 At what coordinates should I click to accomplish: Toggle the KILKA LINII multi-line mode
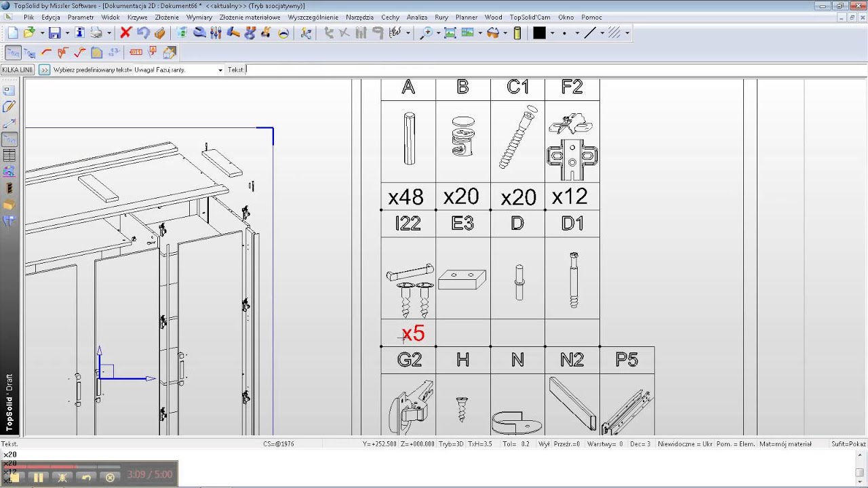point(18,70)
